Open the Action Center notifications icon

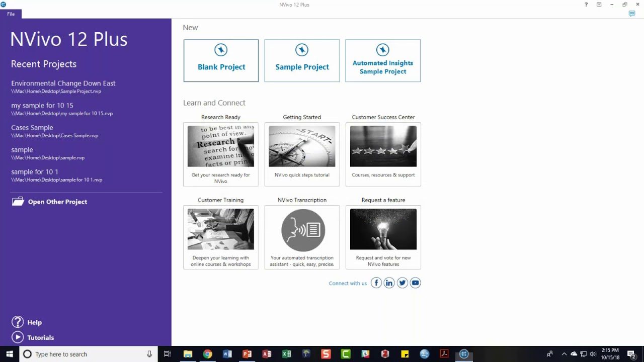pyautogui.click(x=631, y=354)
